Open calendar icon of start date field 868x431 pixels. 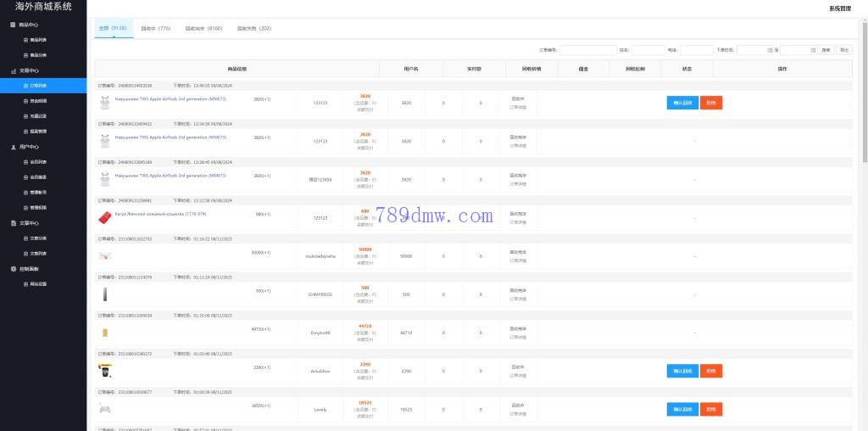(x=769, y=50)
